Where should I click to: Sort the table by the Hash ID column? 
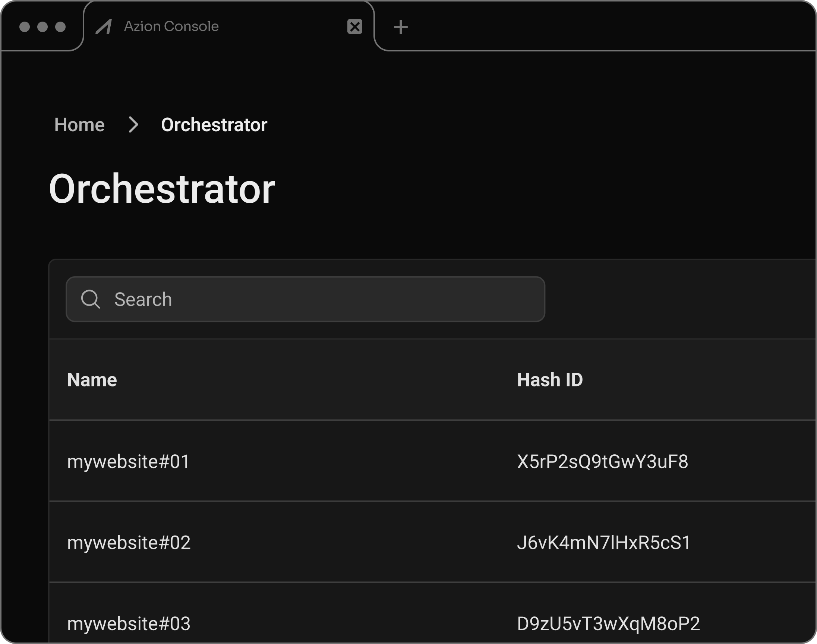549,380
